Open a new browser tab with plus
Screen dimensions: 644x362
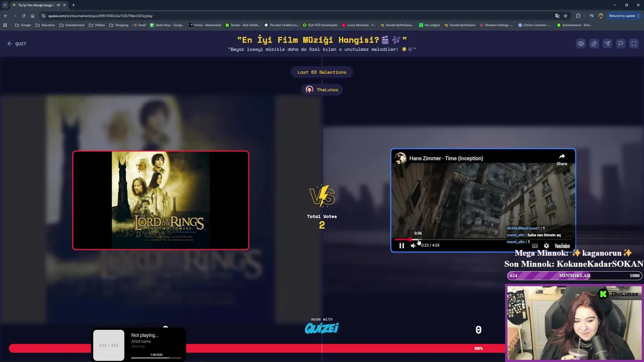coord(73,5)
